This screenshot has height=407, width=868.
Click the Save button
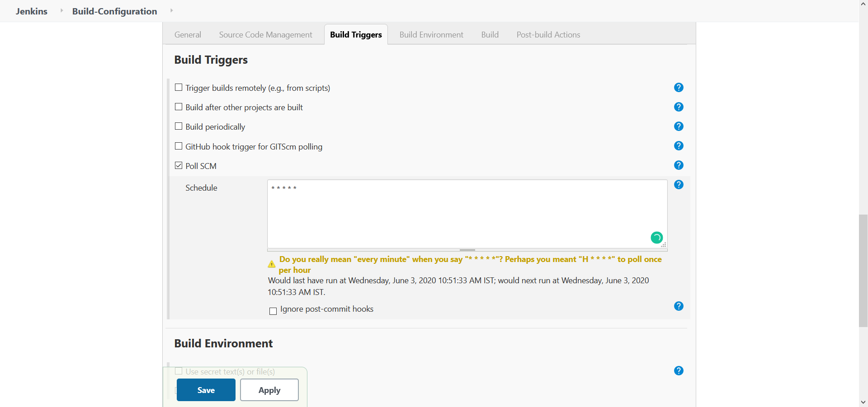point(206,390)
